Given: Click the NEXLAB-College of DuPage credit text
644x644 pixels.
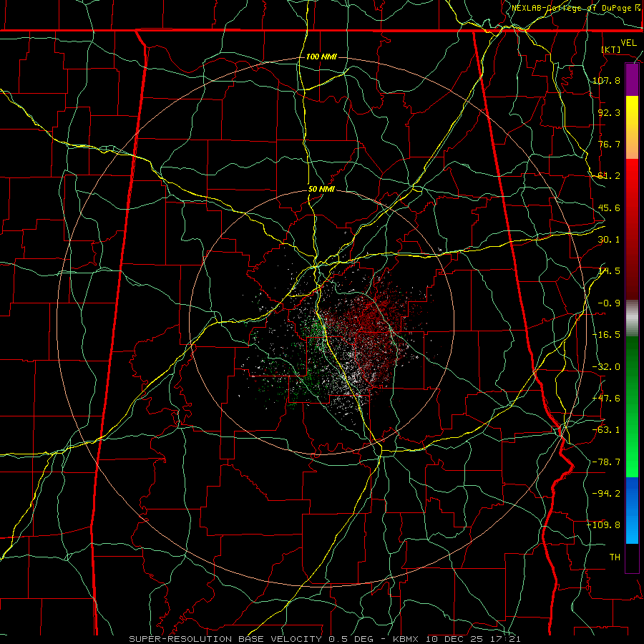Looking at the screenshot, I should [x=576, y=8].
